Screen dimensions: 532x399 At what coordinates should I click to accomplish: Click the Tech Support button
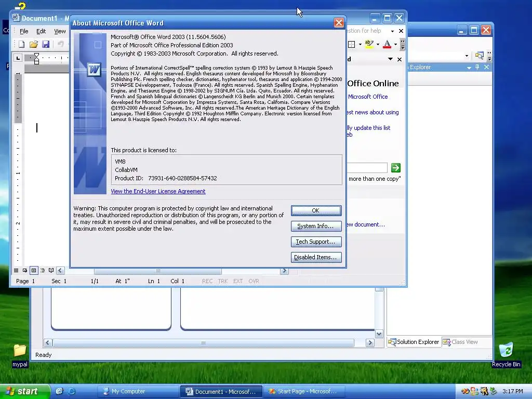click(x=316, y=242)
